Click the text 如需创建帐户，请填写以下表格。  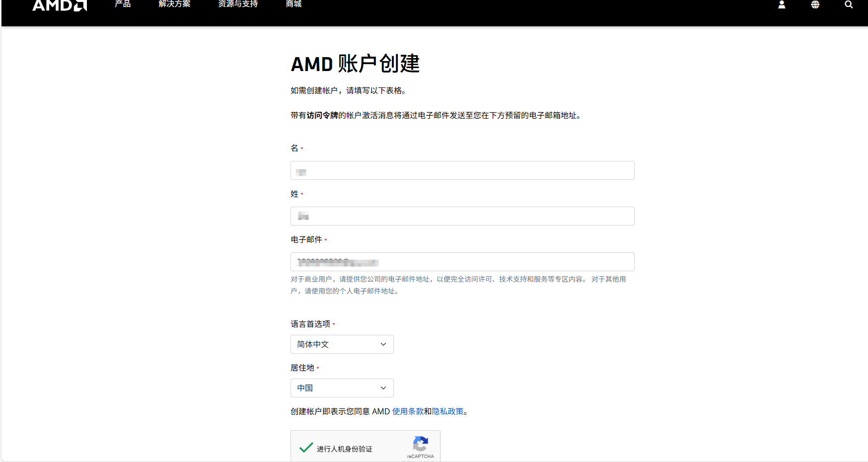(x=350, y=90)
